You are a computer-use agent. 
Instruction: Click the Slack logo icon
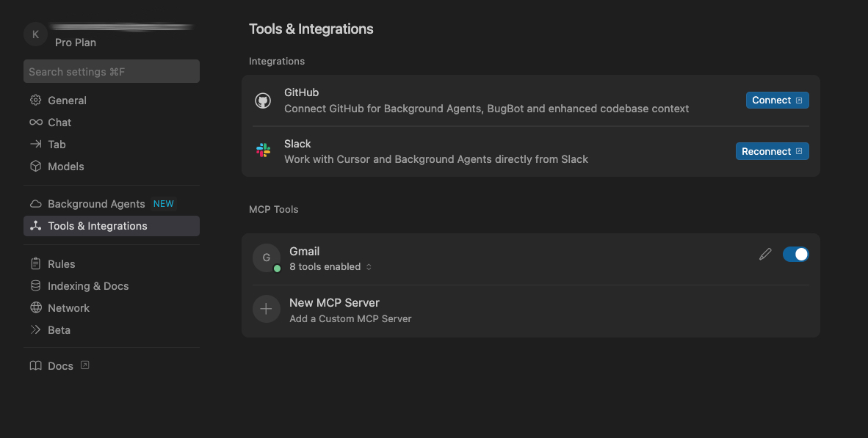click(263, 150)
